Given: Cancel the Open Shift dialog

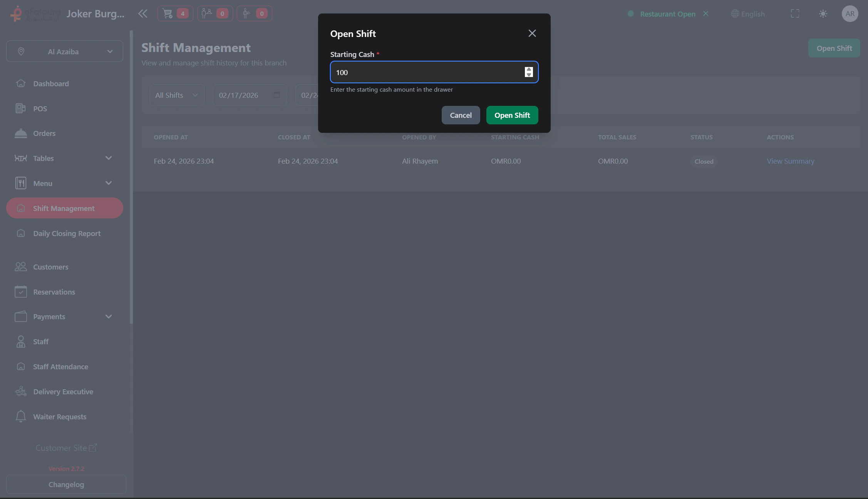Looking at the screenshot, I should [461, 115].
